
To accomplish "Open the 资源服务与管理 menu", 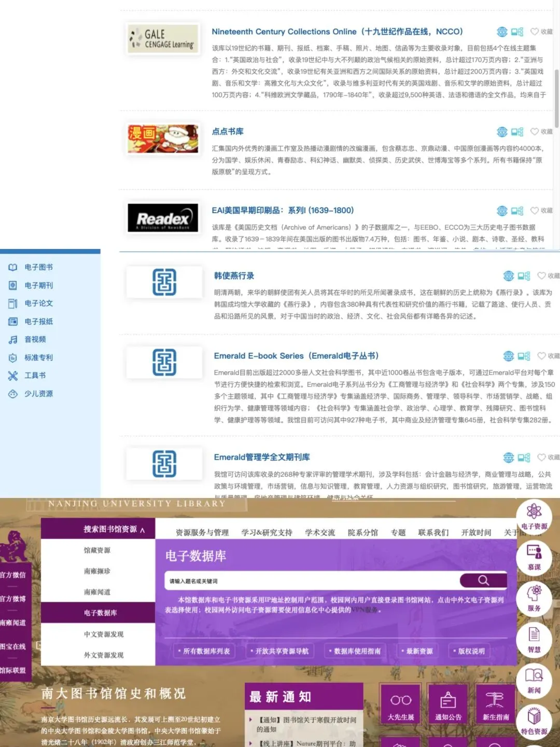I will pos(202,533).
